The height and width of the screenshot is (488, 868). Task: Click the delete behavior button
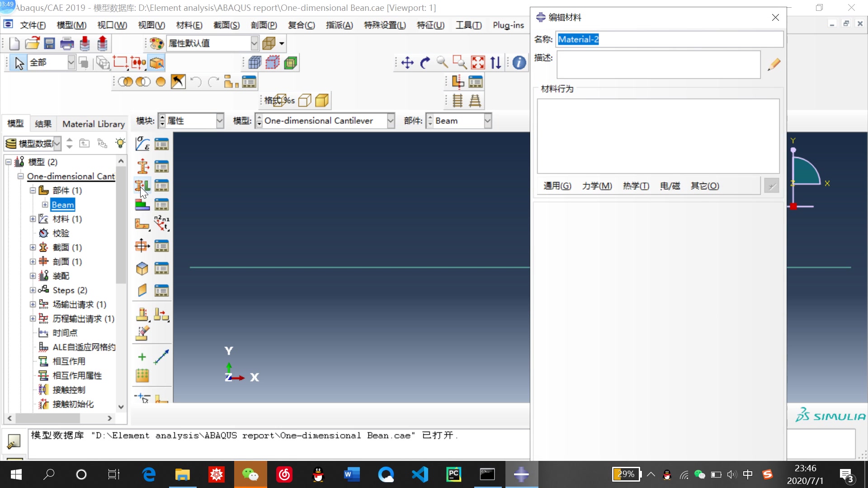coord(772,186)
